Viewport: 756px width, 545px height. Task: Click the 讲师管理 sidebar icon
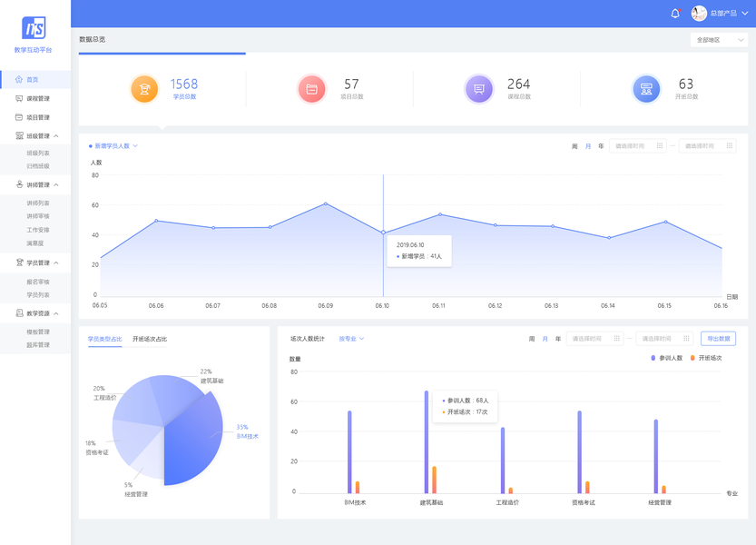[19, 184]
